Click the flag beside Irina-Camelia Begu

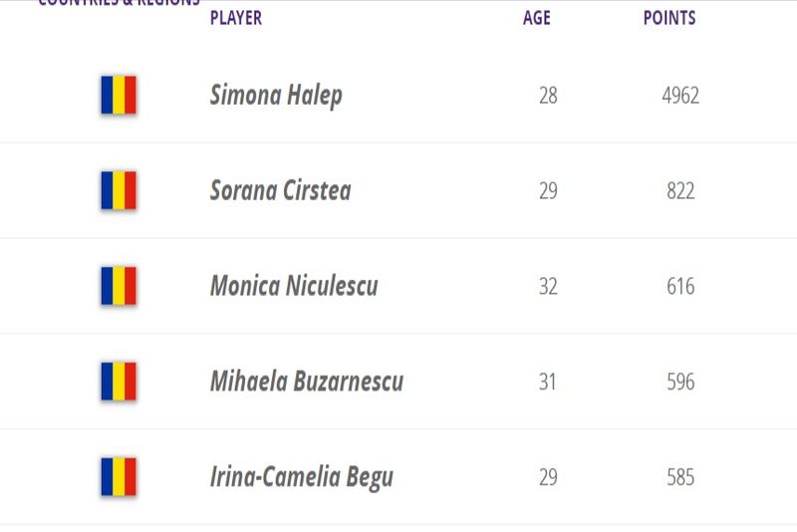pyautogui.click(x=118, y=477)
